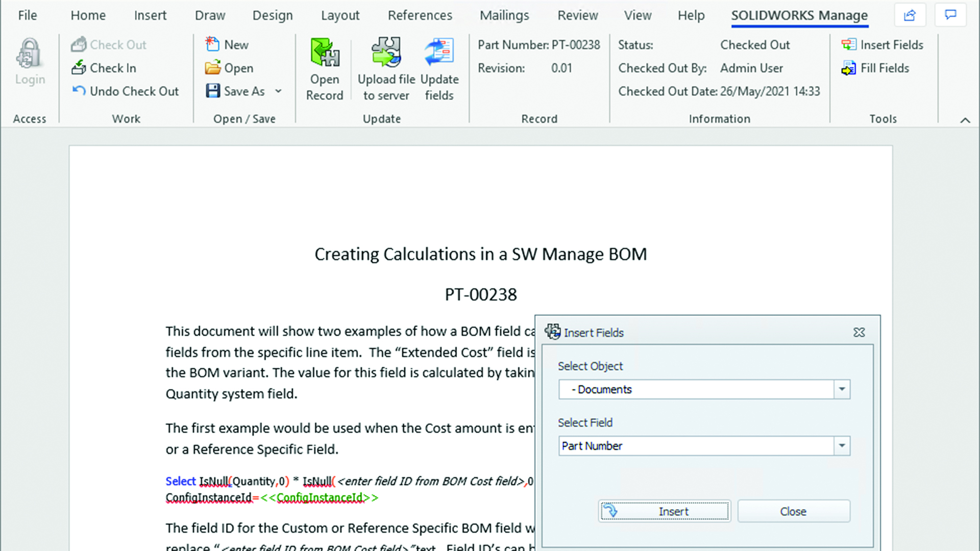The height and width of the screenshot is (551, 980).
Task: Check In the current document
Action: pos(104,68)
